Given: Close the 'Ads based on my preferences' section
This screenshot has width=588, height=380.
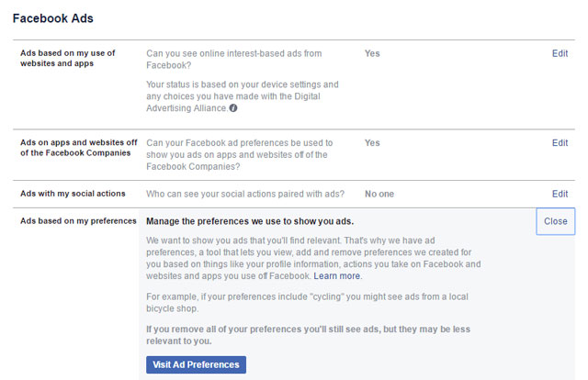Looking at the screenshot, I should (x=555, y=221).
